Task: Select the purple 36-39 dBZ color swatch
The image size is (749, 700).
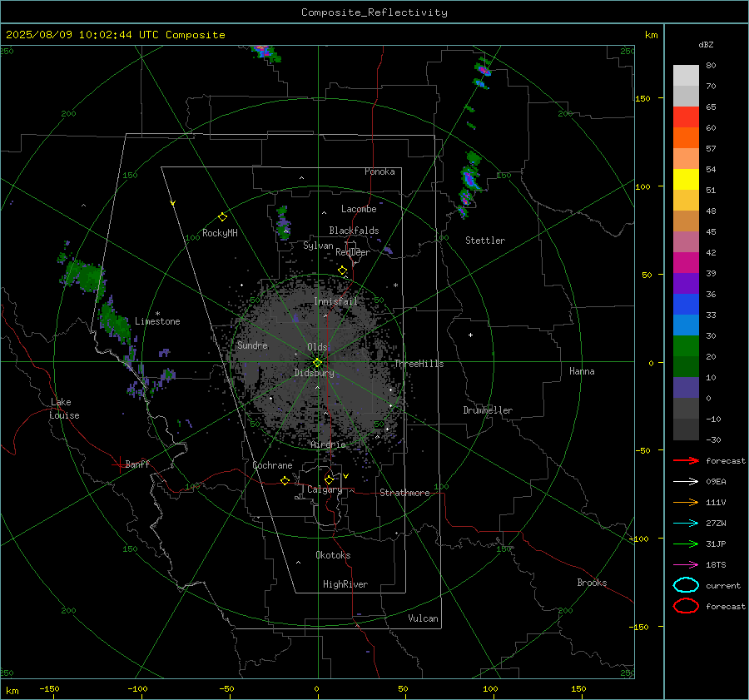Action: [686, 284]
